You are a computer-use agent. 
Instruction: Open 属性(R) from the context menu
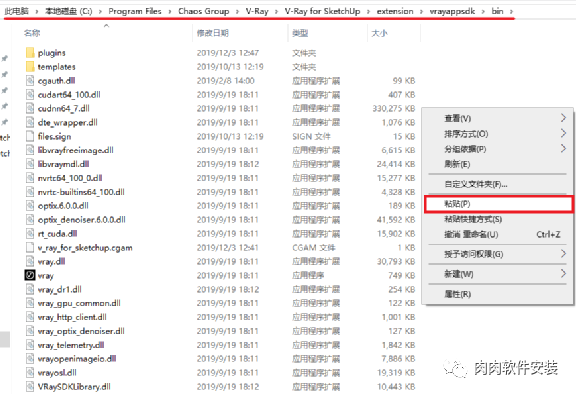458,294
